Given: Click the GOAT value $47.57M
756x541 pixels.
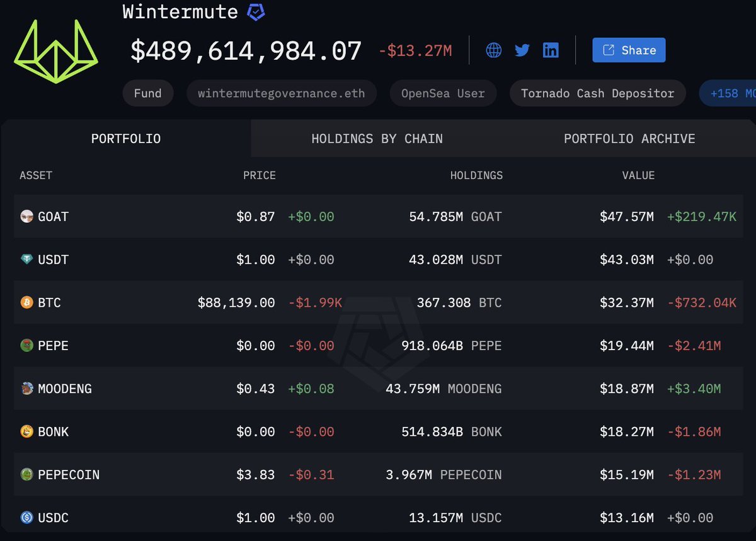Looking at the screenshot, I should 627,217.
